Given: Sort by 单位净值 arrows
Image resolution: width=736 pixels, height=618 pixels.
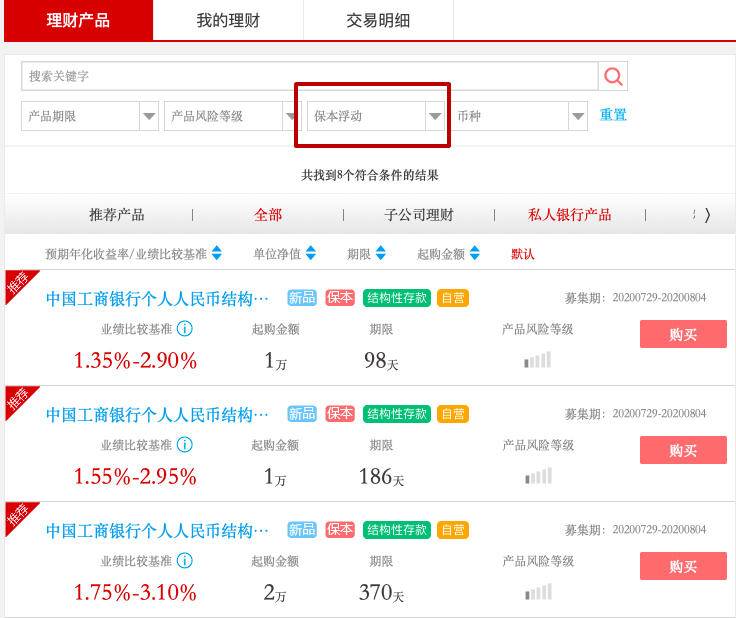Looking at the screenshot, I should pyautogui.click(x=311, y=253).
